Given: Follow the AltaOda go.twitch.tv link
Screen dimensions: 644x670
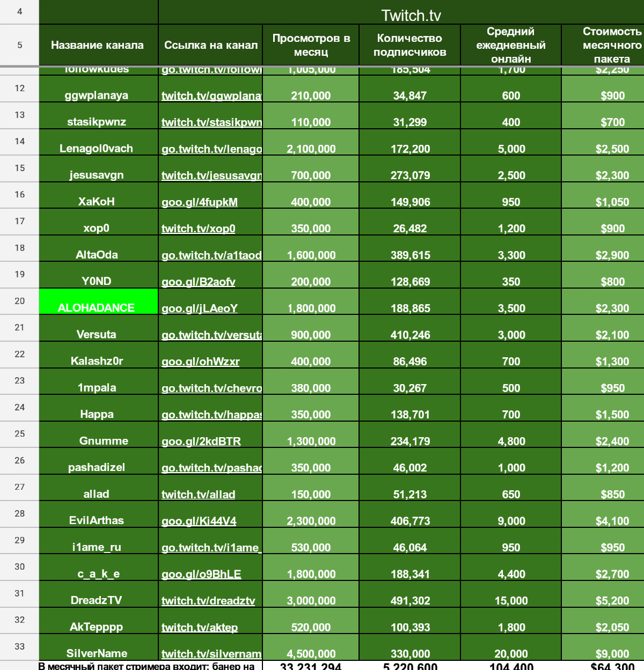Looking at the screenshot, I should [211, 255].
